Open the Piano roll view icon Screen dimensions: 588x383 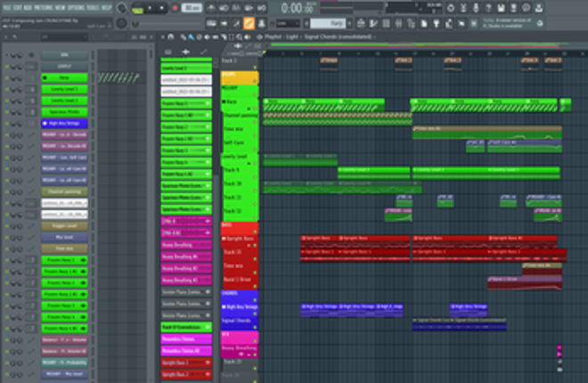coord(373,24)
